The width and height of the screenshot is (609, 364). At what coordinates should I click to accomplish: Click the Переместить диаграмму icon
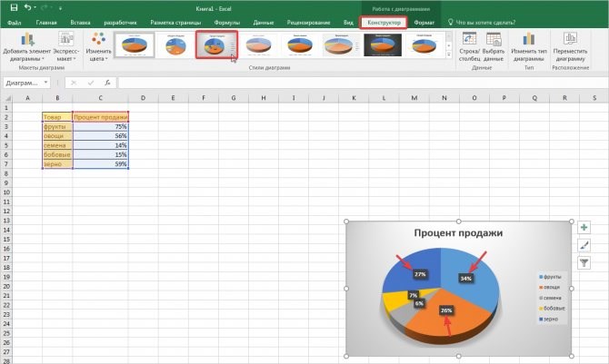[570, 39]
